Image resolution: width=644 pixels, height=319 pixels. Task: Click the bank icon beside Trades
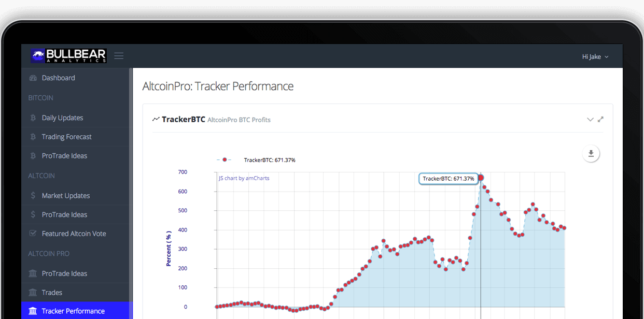coord(33,293)
